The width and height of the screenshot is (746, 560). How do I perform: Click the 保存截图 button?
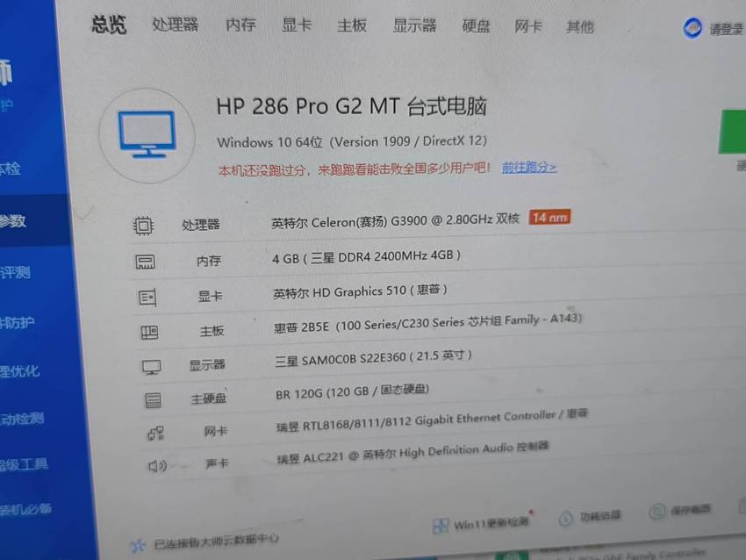[691, 510]
